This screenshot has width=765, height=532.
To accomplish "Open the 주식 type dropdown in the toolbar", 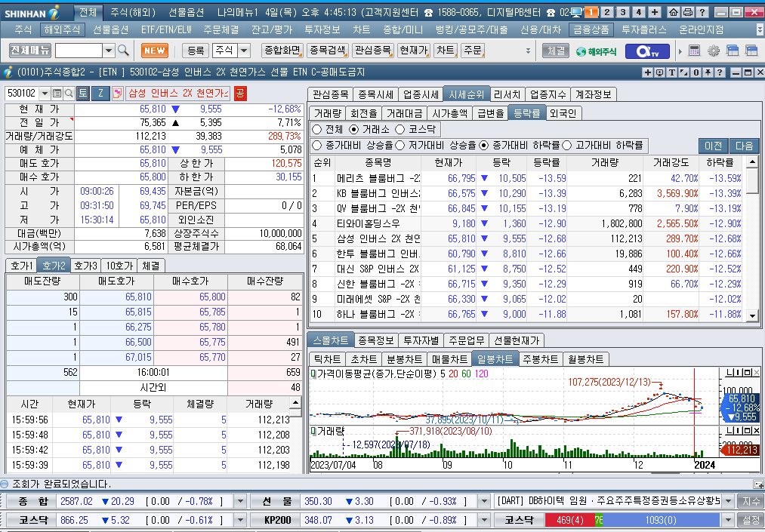I will point(244,51).
